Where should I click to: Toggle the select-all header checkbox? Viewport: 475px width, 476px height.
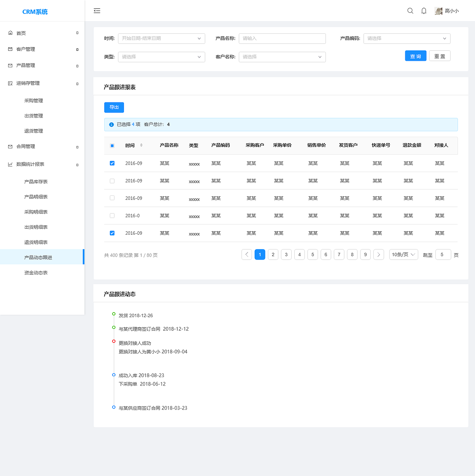(112, 146)
